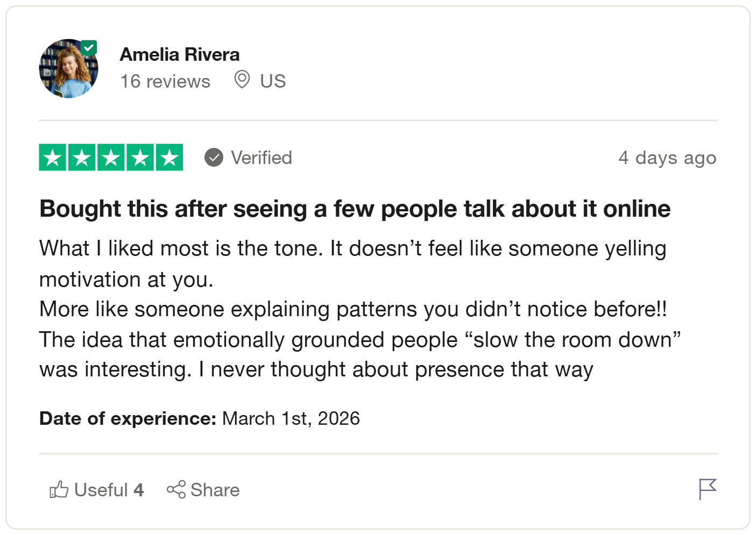
Task: Click the Verified label text
Action: tap(262, 158)
